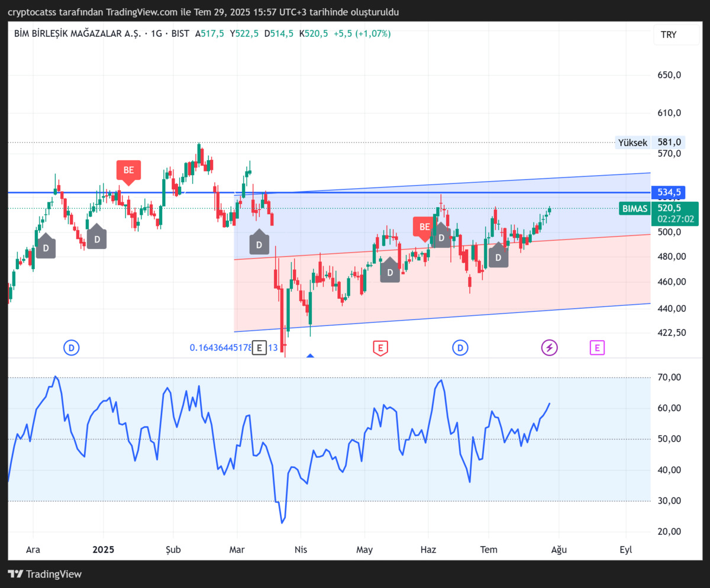Click the cryptocatss snapshot caption
The image size is (710, 588).
[203, 12]
